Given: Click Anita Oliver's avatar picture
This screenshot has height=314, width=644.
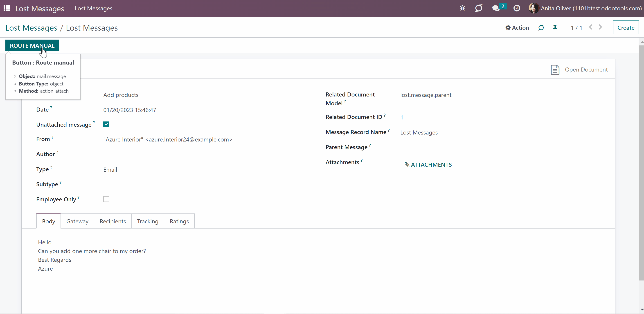Looking at the screenshot, I should (x=534, y=8).
